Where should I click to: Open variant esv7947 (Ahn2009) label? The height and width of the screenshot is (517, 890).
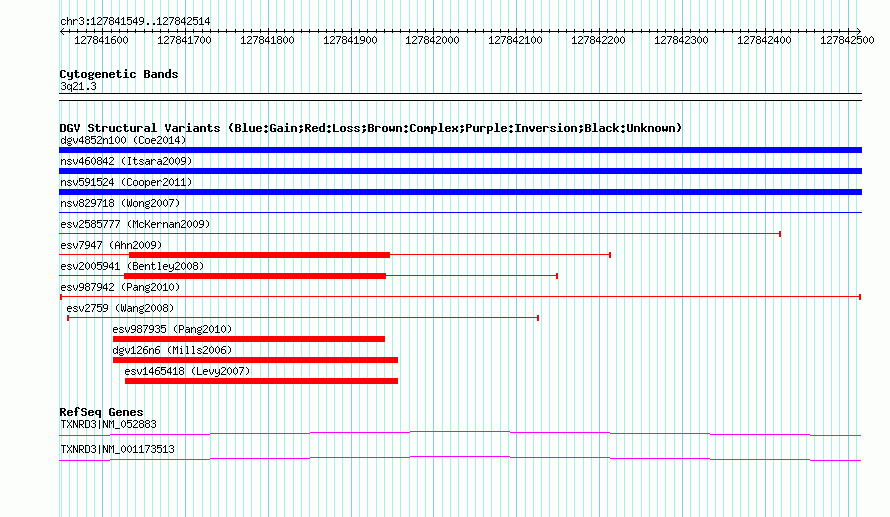pos(111,245)
